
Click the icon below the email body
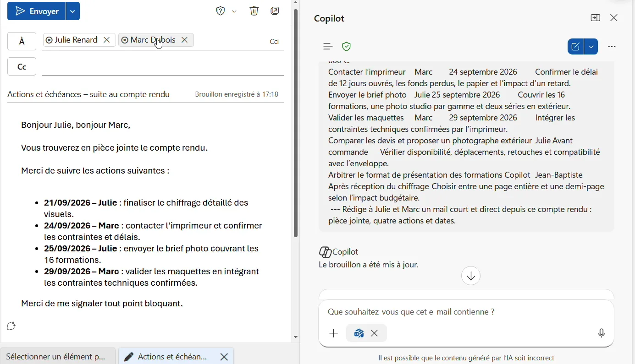[11, 326]
